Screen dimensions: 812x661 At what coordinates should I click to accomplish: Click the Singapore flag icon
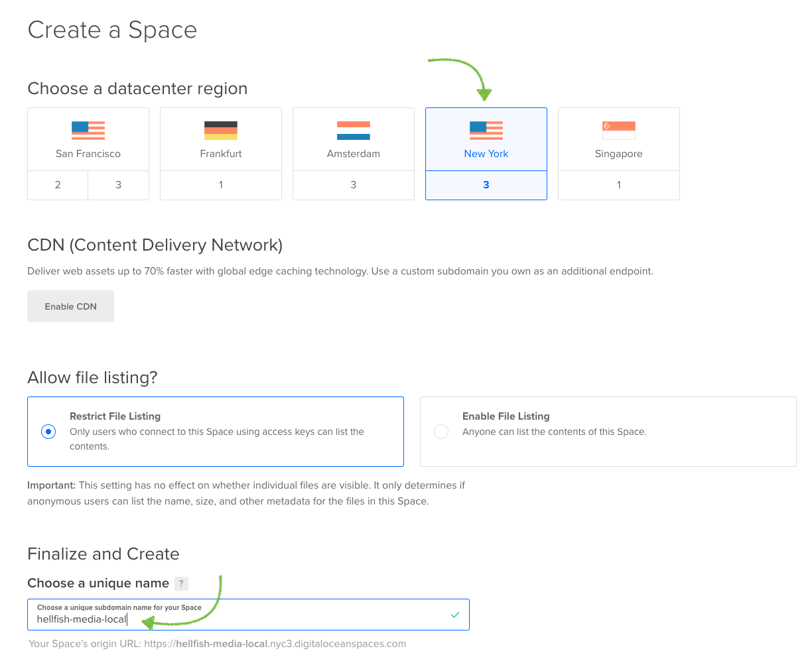(619, 131)
